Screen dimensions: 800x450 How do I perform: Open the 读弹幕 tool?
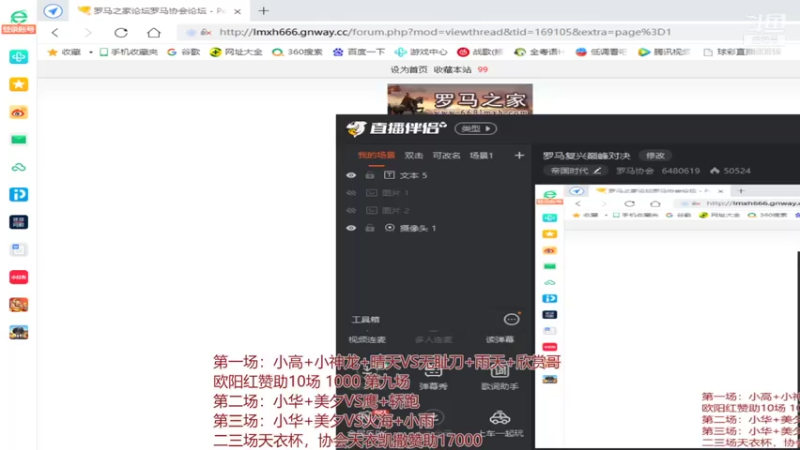click(x=499, y=339)
